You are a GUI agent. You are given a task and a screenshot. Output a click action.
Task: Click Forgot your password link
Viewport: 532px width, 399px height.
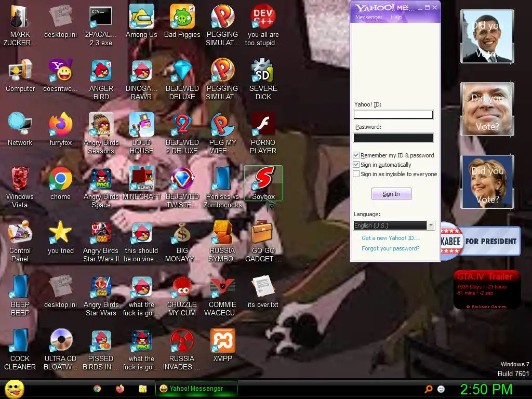click(x=391, y=248)
